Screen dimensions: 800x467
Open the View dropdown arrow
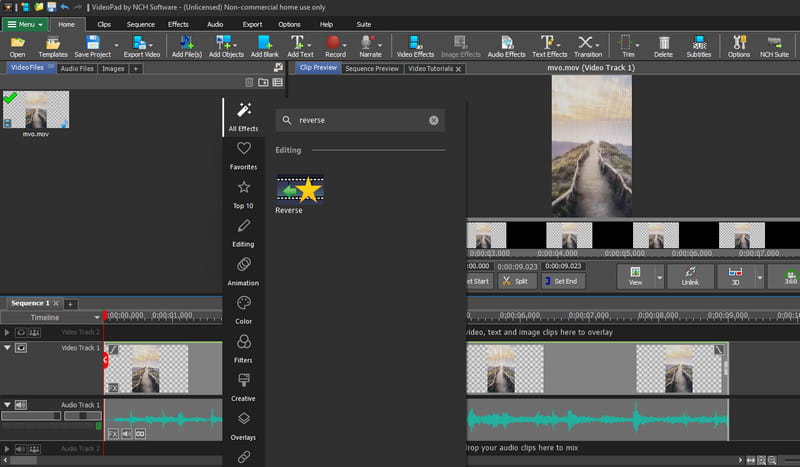click(x=659, y=276)
